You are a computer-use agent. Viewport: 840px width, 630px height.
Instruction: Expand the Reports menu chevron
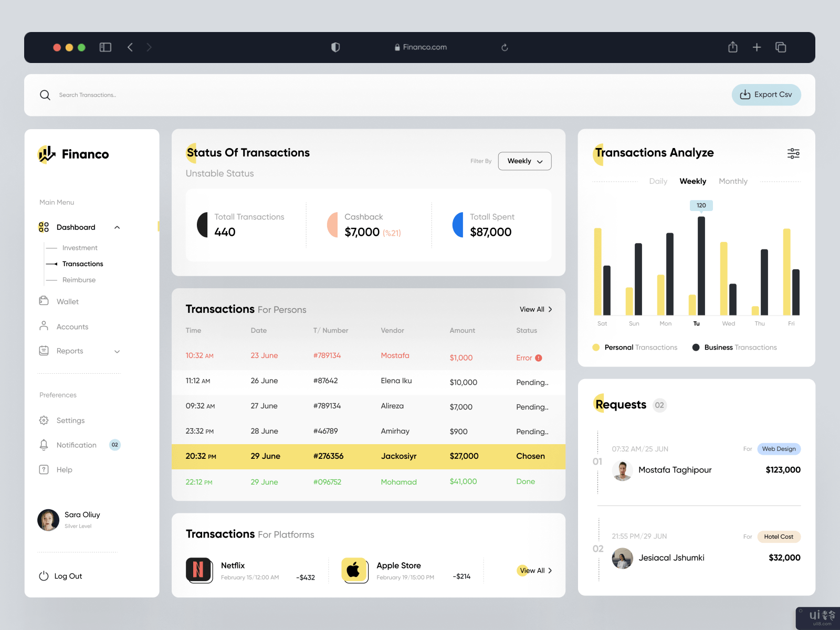click(117, 351)
